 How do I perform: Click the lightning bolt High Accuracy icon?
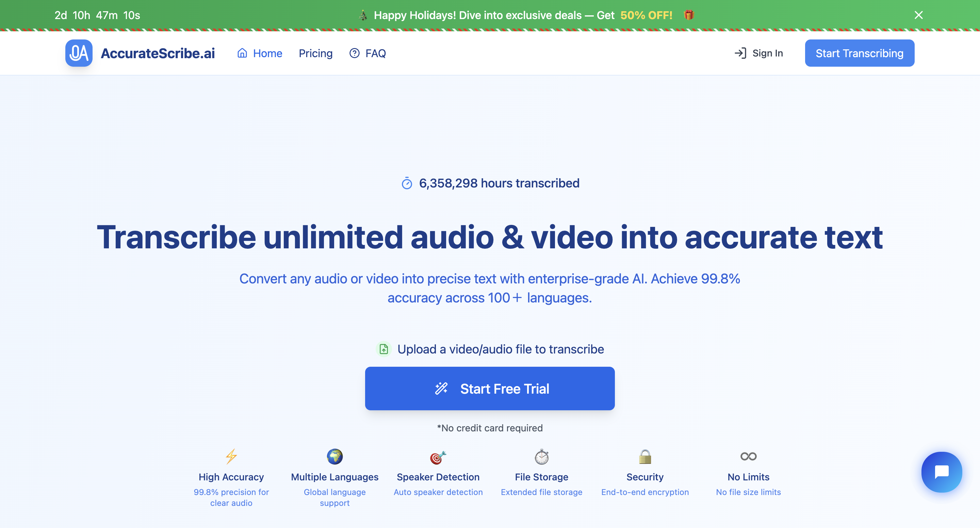tap(231, 457)
